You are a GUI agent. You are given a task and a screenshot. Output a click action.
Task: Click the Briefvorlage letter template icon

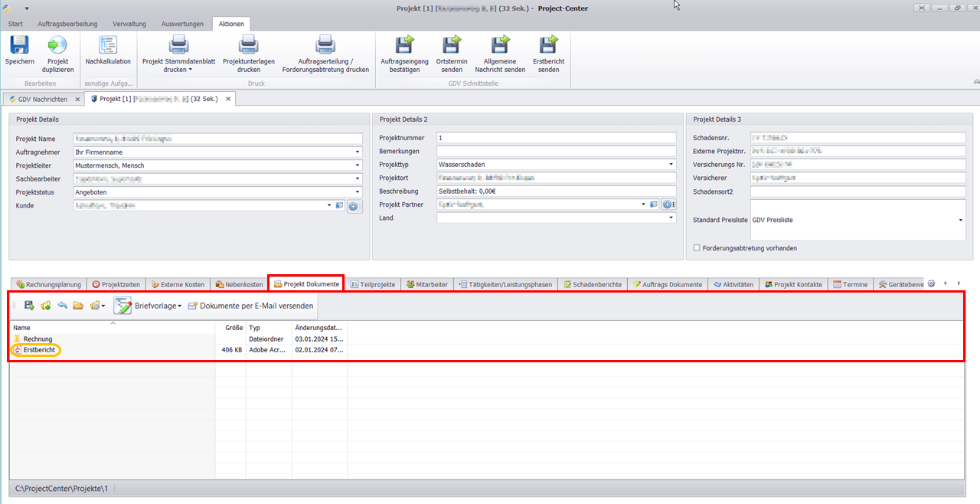[123, 306]
